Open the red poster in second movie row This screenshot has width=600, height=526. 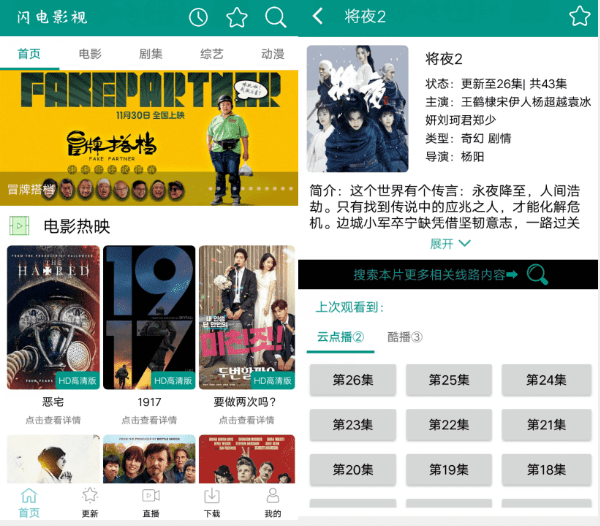(x=247, y=459)
